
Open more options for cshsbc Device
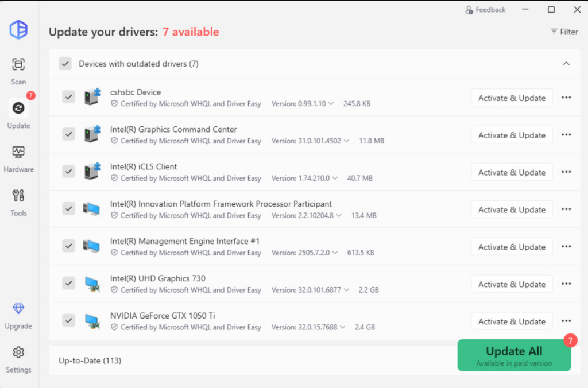pyautogui.click(x=566, y=97)
